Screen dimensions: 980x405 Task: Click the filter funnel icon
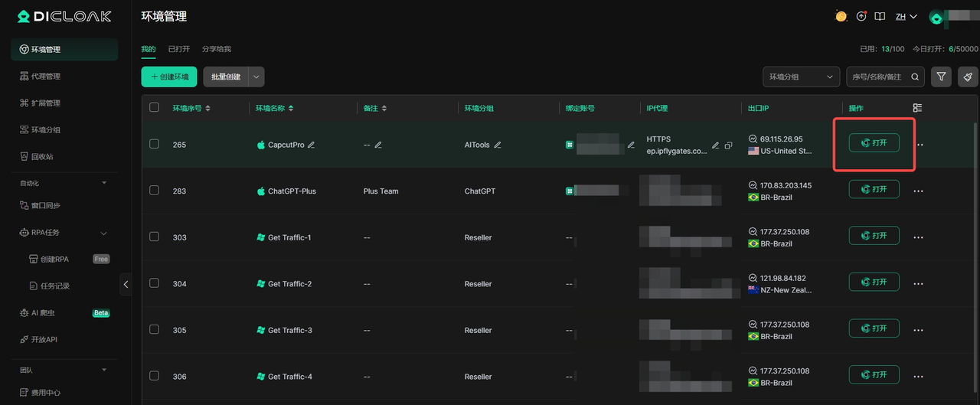(942, 77)
